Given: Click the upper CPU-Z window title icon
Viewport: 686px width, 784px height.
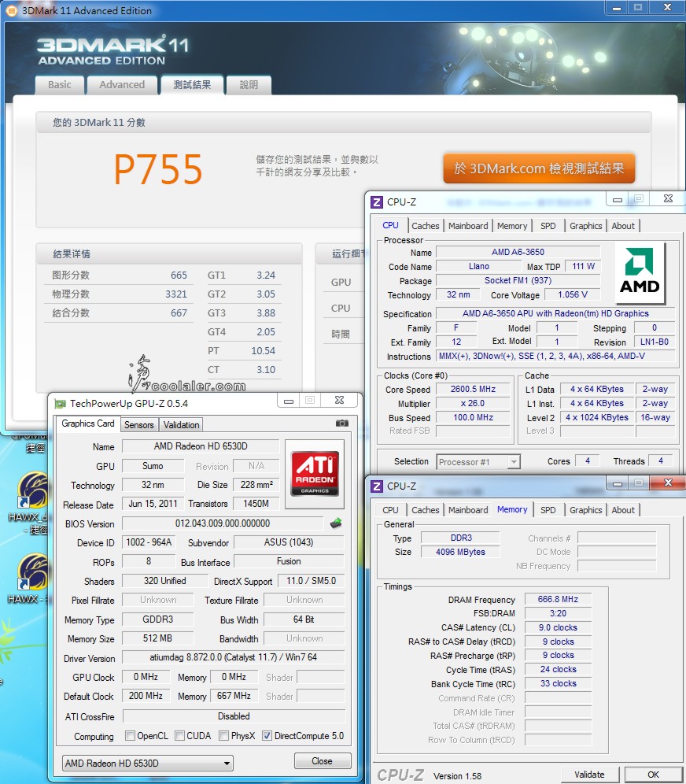Looking at the screenshot, I should tap(377, 202).
